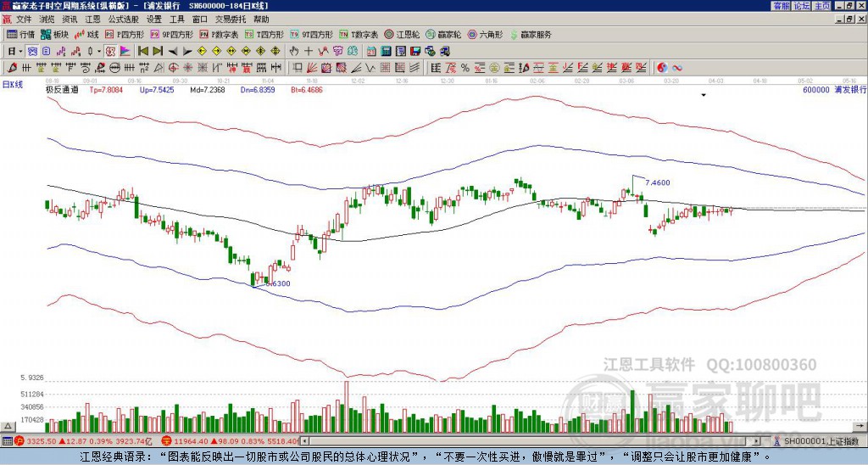Open the 板块 sector view

point(54,34)
